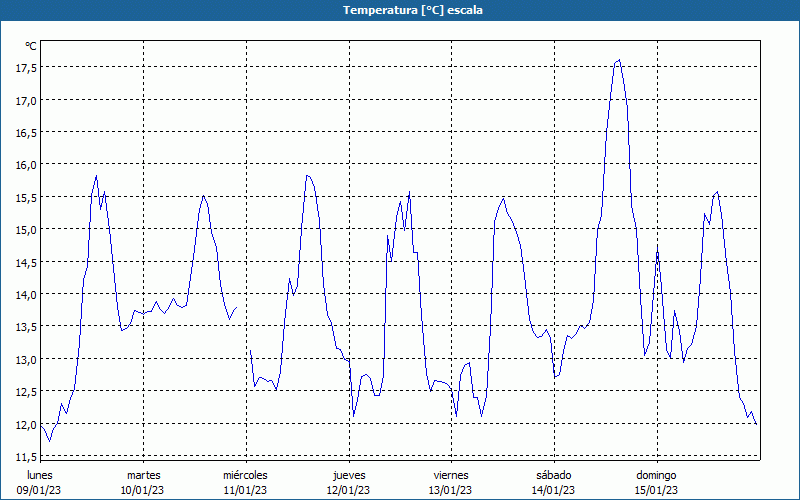Click the 12/01/23 date label
Screen dimensions: 800x500
348,490
